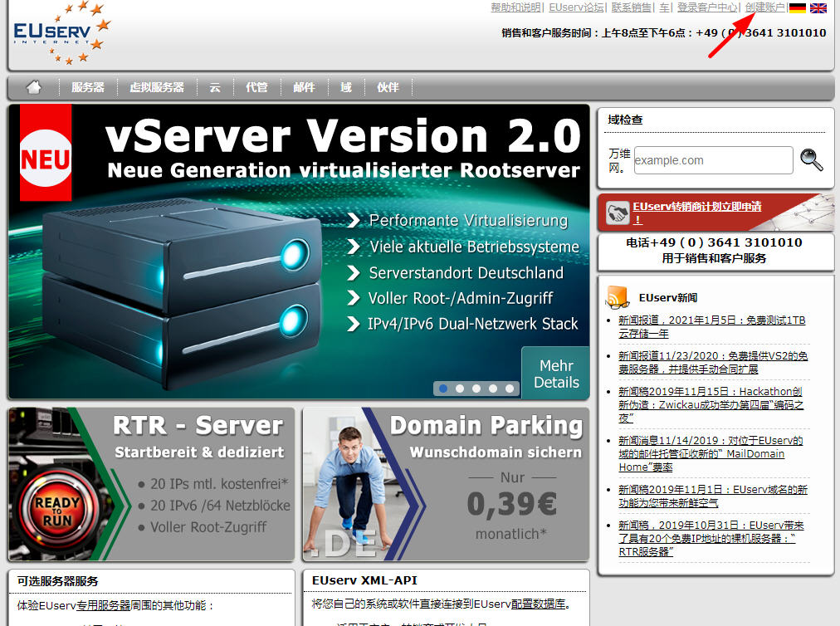Open the 2019年11月15日 Hackathon news link

point(711,404)
